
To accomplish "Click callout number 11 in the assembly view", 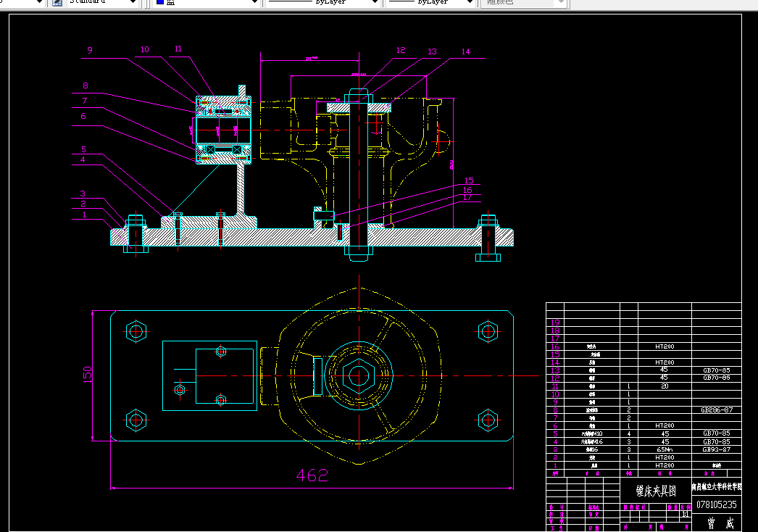I will coord(178,49).
